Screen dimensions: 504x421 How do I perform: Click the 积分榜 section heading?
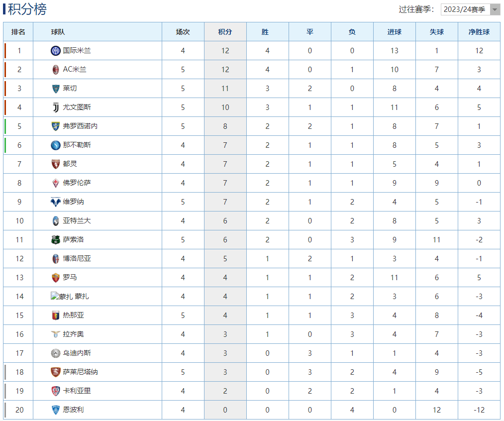point(27,9)
